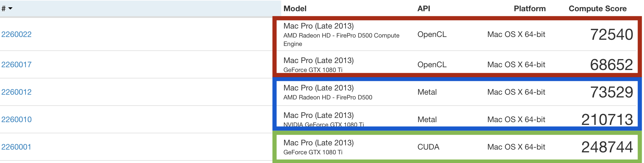Click the Platform column header
This screenshot has height=163, width=644.
pyautogui.click(x=530, y=9)
